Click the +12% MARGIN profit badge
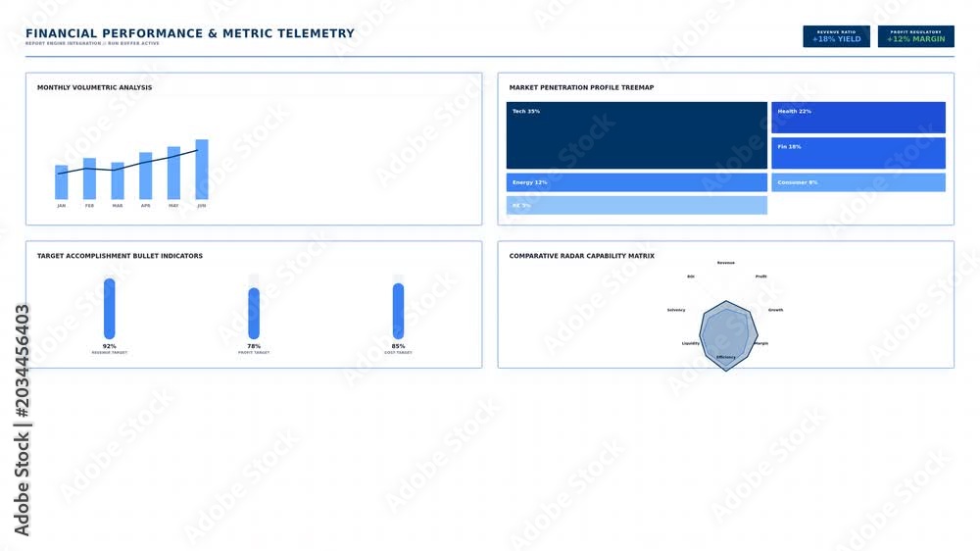 tap(915, 36)
